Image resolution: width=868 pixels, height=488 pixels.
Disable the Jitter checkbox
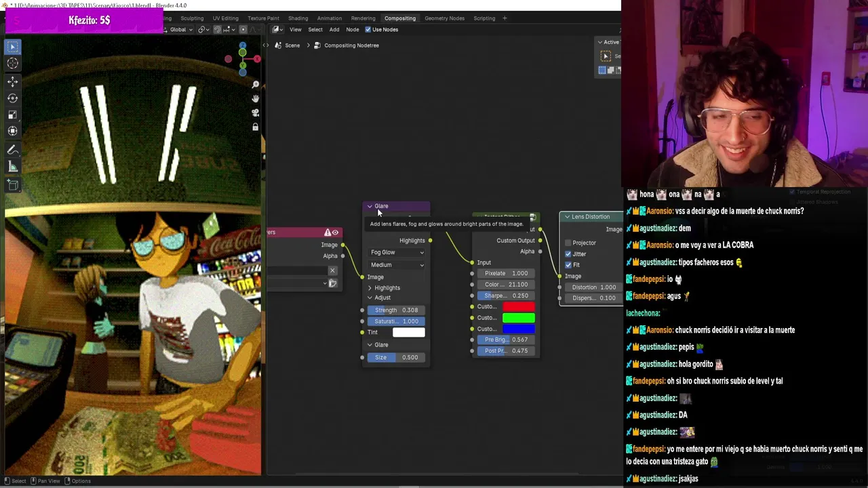pos(568,254)
